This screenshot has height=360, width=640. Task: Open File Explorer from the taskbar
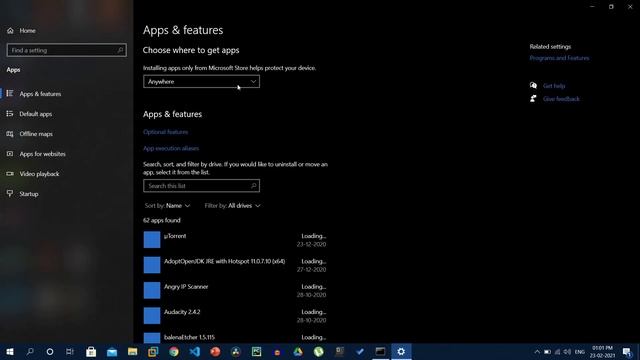[x=132, y=351]
